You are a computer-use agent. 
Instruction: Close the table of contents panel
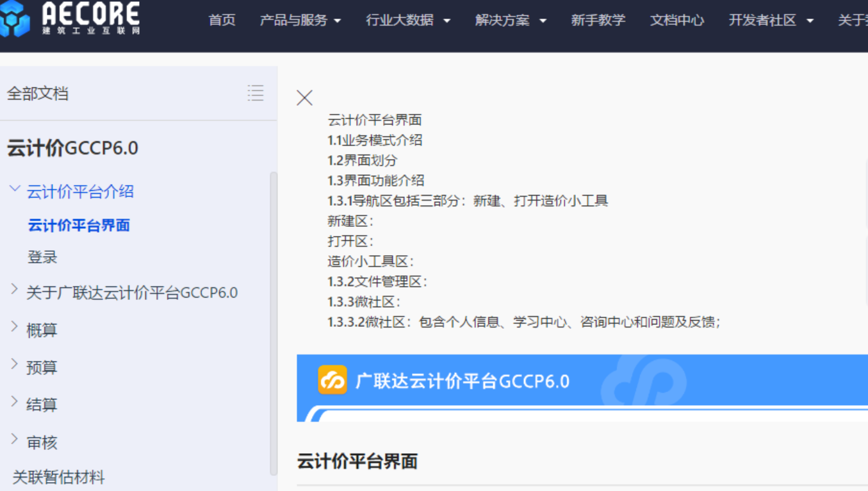click(304, 97)
